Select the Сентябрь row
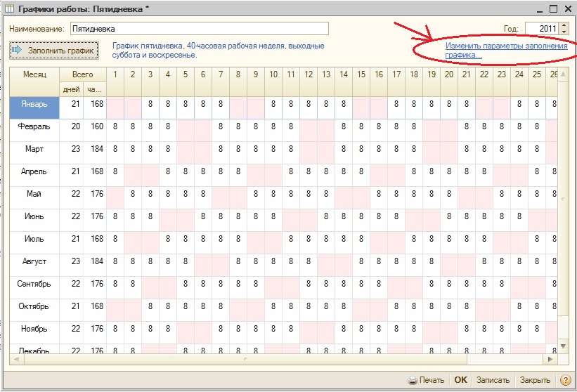Image resolution: width=577 pixels, height=392 pixels. click(34, 287)
